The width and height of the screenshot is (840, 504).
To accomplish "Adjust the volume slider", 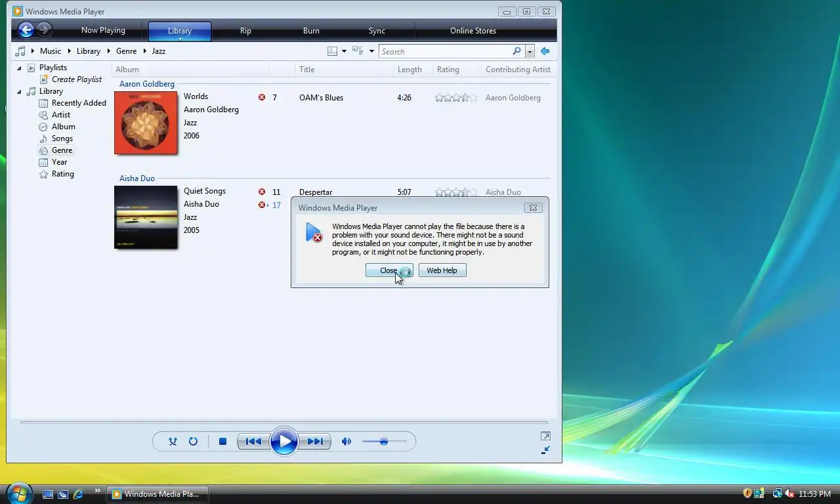I will point(384,442).
